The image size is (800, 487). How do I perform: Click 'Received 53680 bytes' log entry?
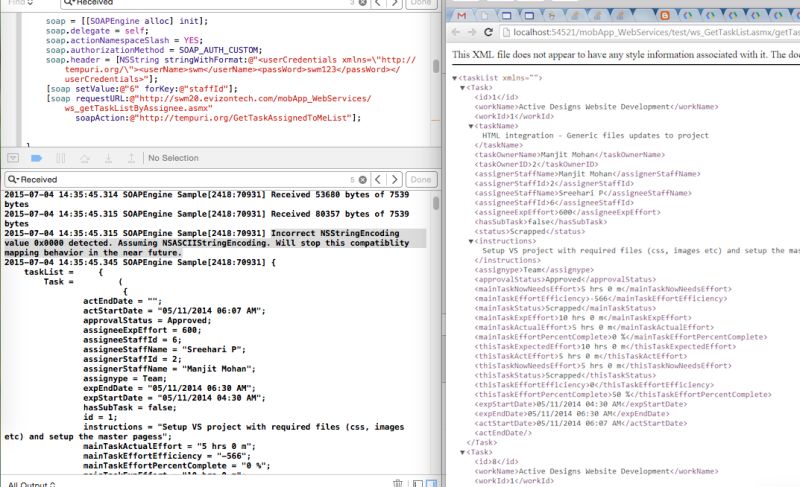coord(207,199)
